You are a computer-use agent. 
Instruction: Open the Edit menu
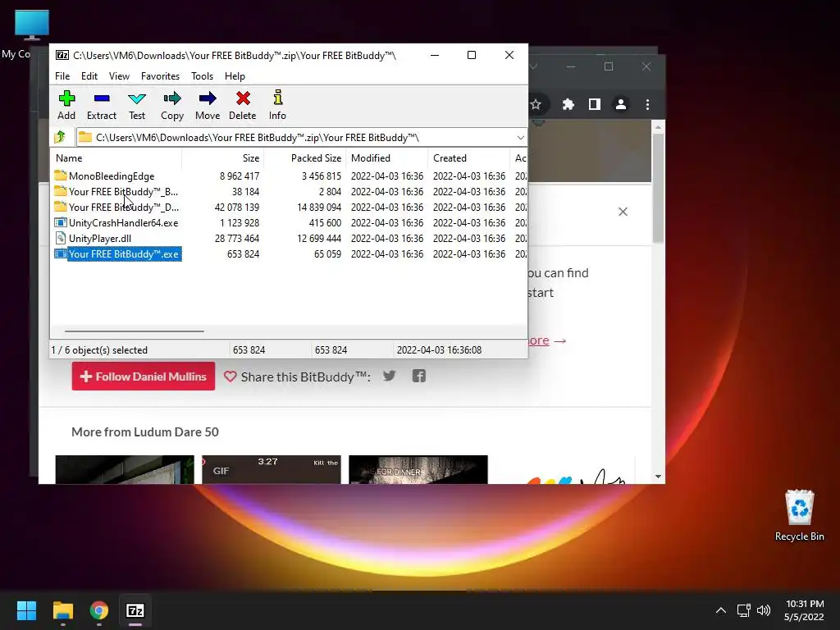coord(89,76)
